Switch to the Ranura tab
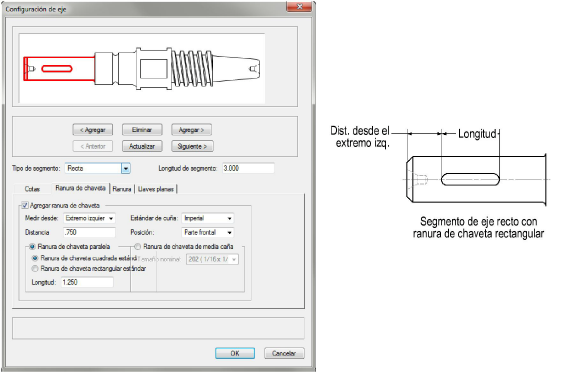 click(x=122, y=189)
